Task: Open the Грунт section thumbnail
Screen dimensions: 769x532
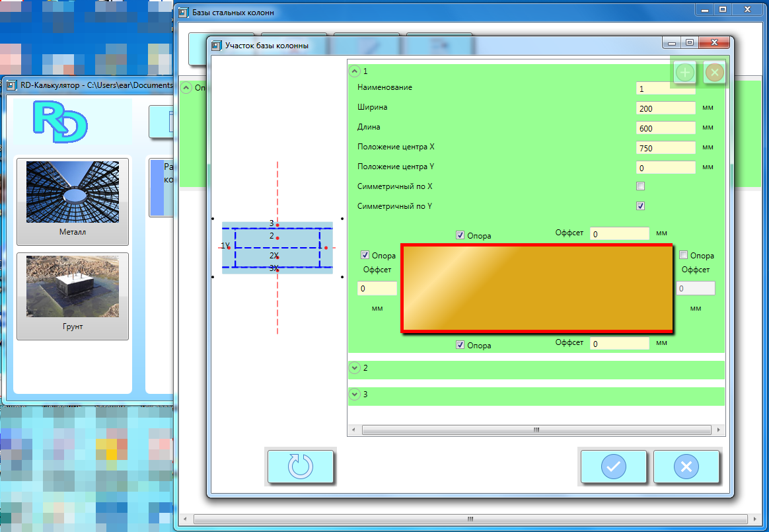Action: 73,296
